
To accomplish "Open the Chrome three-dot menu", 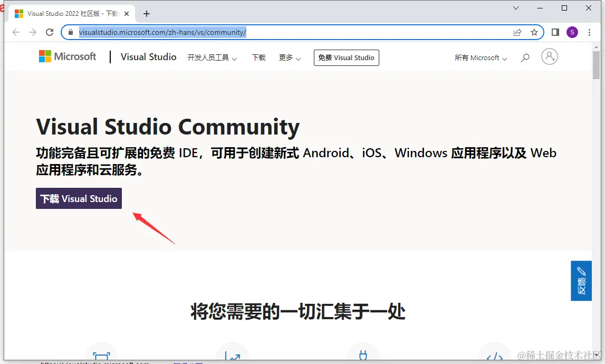I will coord(589,32).
